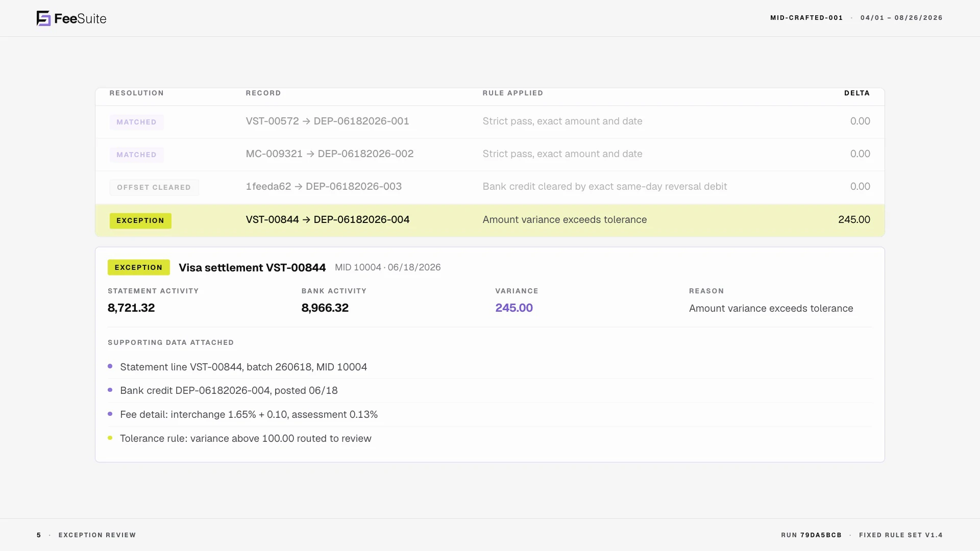
Task: Click the DELTA column header
Action: [x=857, y=93]
